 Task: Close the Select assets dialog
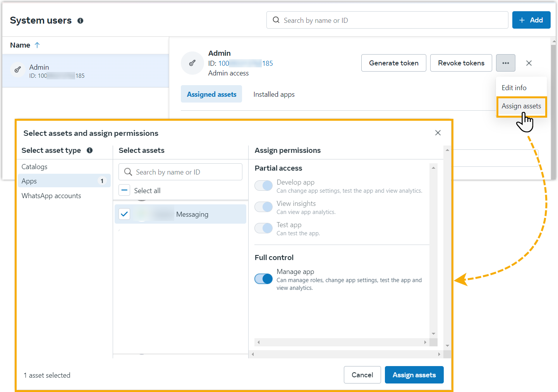pos(438,133)
